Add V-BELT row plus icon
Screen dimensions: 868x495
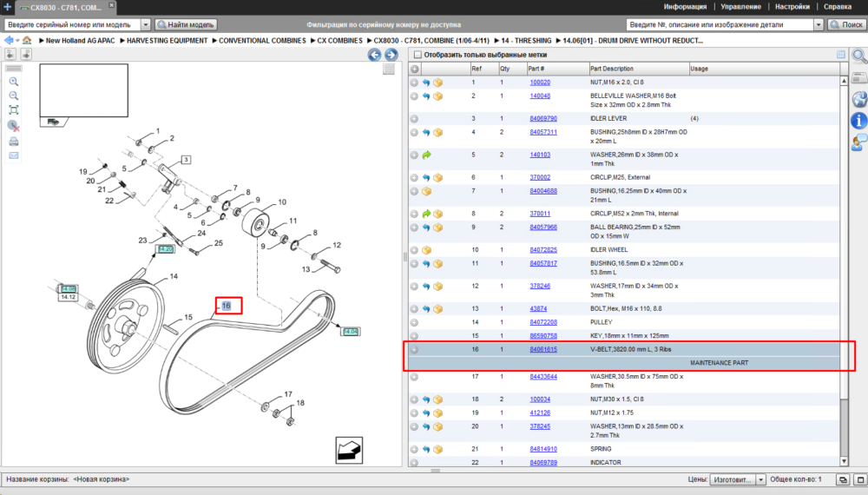414,350
